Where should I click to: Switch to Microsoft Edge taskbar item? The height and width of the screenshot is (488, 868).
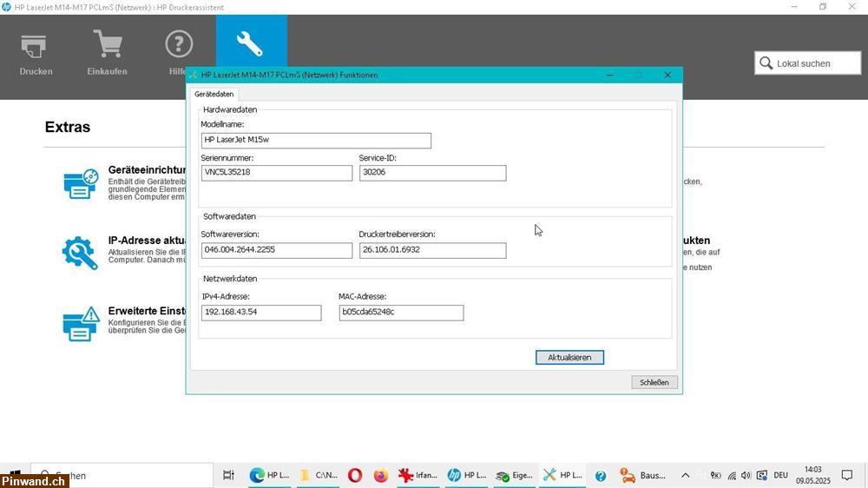(x=270, y=475)
